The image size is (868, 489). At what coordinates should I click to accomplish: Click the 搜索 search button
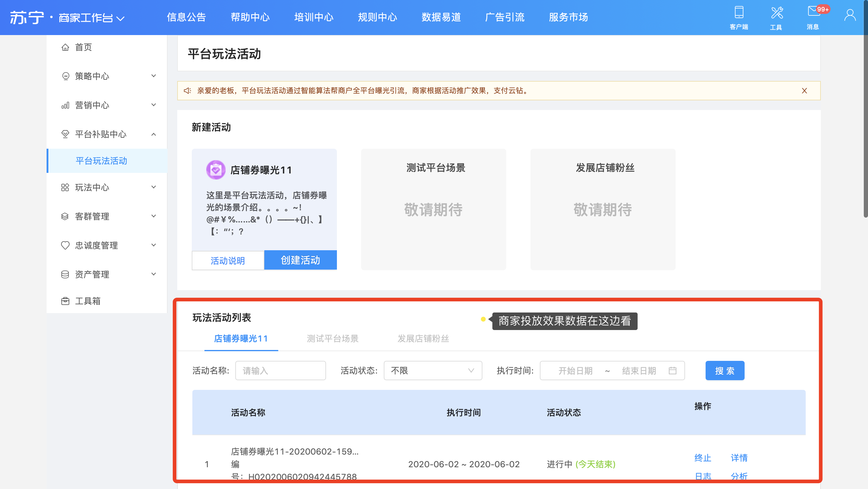click(x=725, y=371)
